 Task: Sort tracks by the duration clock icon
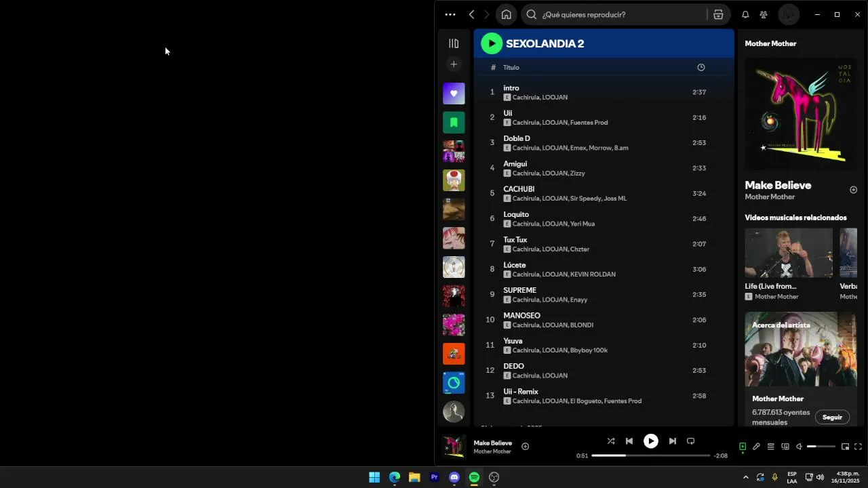click(701, 67)
